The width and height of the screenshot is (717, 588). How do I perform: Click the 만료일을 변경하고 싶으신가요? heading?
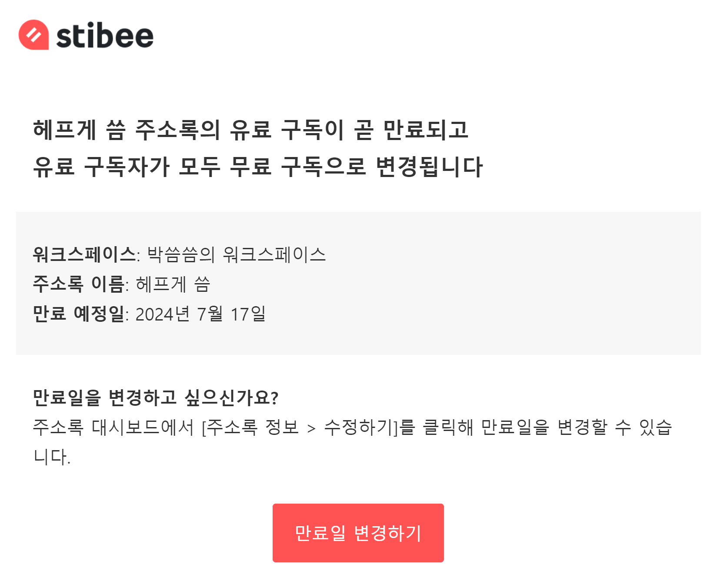pyautogui.click(x=156, y=397)
